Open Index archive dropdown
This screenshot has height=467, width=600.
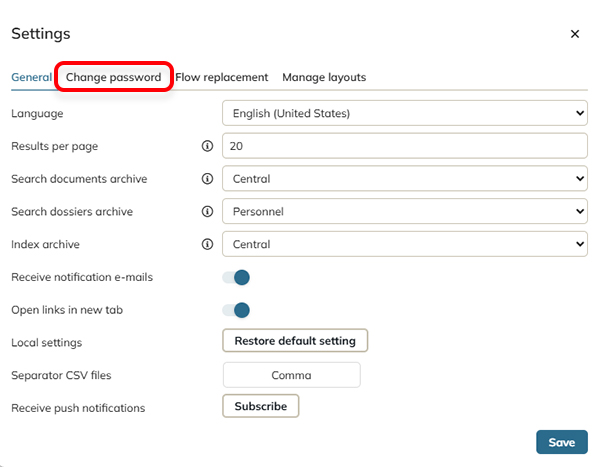pos(405,244)
